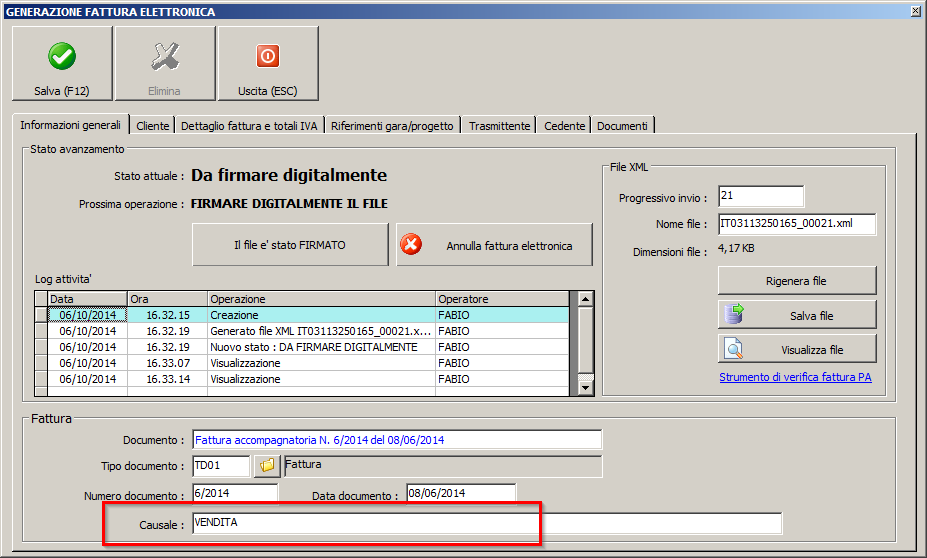
Task: Open the Cedente tab
Action: [565, 126]
